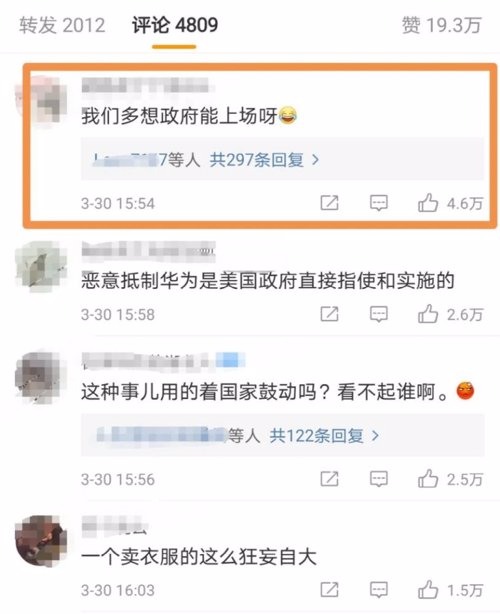Screen dimensions: 500x614
Task: Switch to the 转发 2012 tab
Action: coord(62,25)
